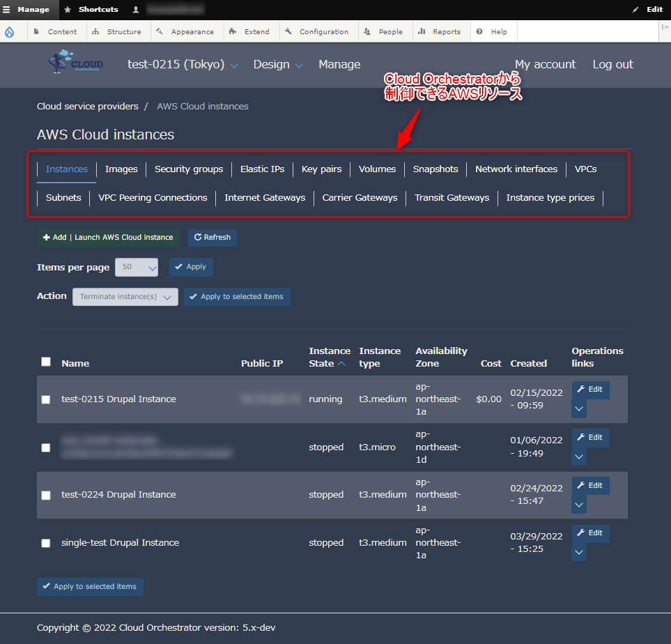Expand operations for test-0224 Drupal Instance
The image size is (671, 644).
coord(579,505)
